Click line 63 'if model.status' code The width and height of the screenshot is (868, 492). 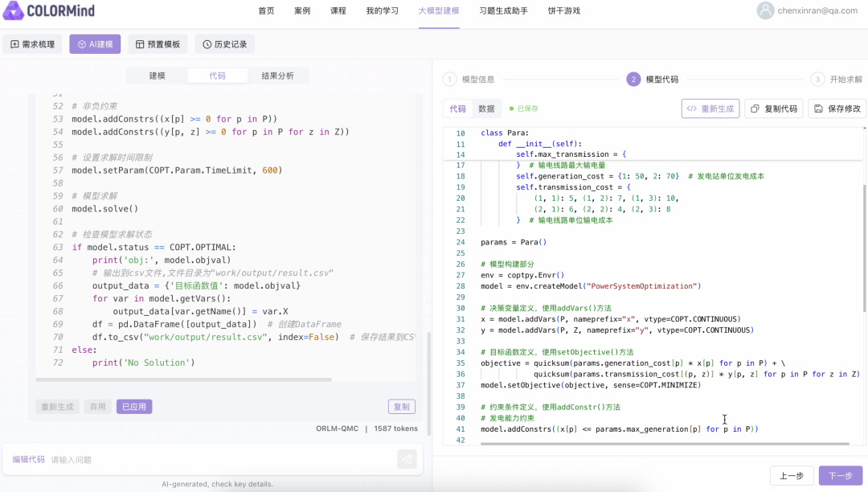(154, 248)
